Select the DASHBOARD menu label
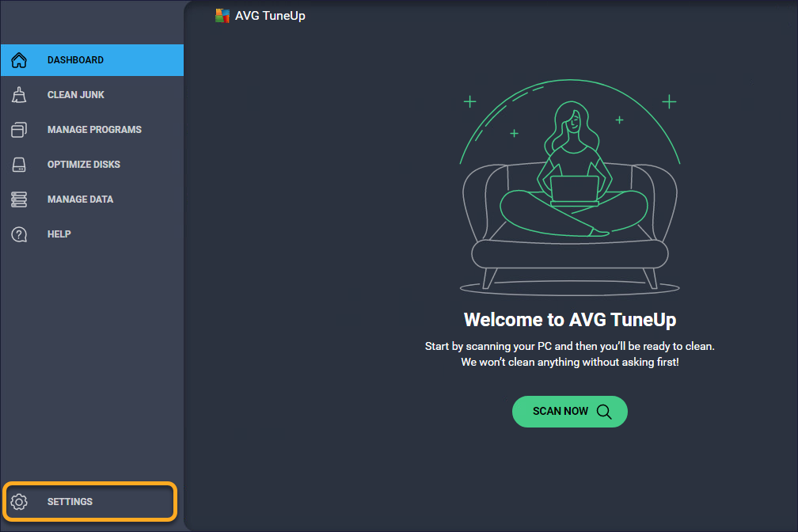Screen dimensions: 798x532 75,60
